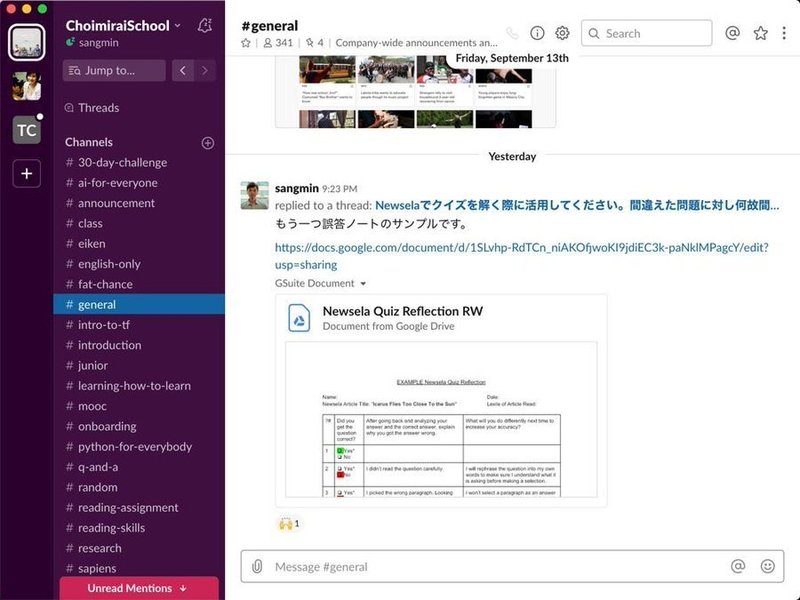Open emoji picker in message box
This screenshot has height=600, width=800.
coord(767,566)
